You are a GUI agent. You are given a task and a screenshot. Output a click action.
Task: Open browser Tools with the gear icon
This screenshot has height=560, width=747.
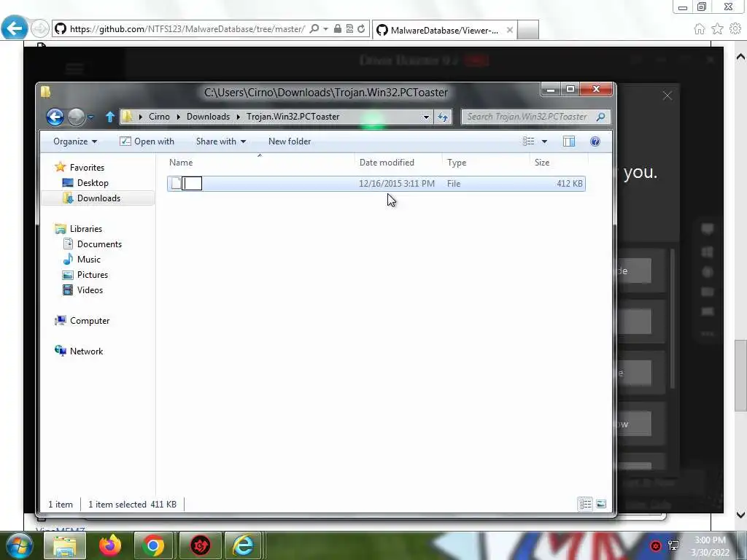coord(735,29)
